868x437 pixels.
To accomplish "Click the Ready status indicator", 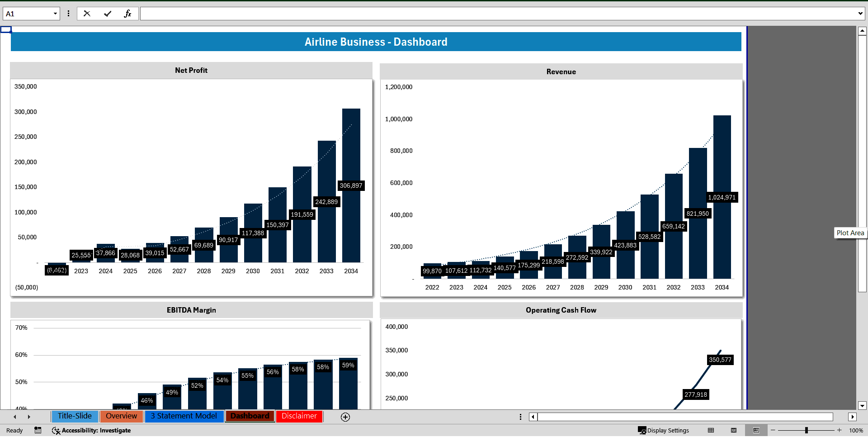I will 14,430.
